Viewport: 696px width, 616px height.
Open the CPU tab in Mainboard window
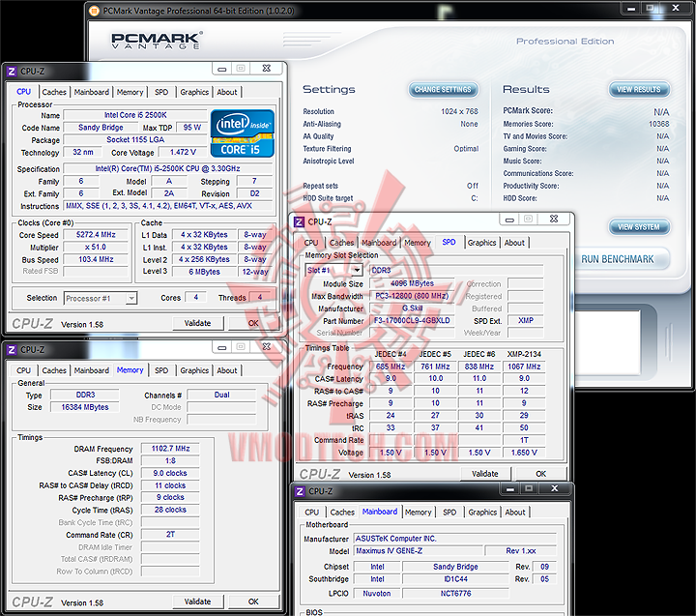click(311, 513)
